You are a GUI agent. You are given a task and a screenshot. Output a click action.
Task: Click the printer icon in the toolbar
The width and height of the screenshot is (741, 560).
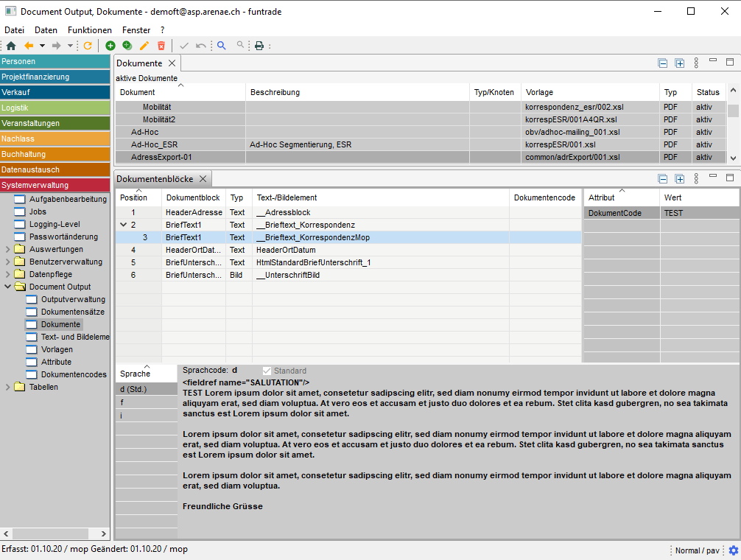259,46
